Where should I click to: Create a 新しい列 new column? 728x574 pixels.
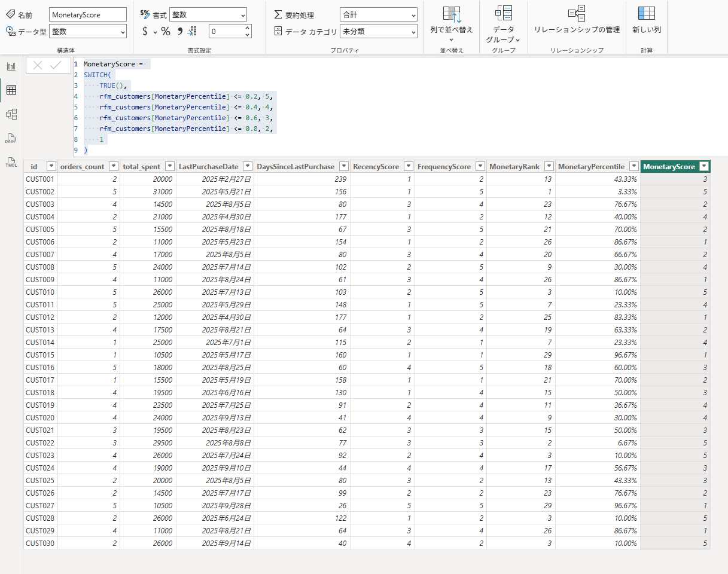point(646,21)
